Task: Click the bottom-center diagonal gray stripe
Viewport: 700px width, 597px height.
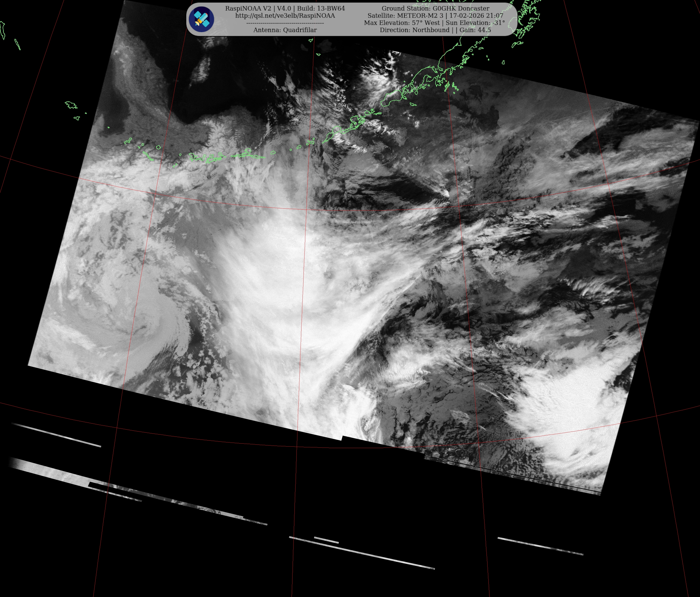Action: tap(362, 553)
